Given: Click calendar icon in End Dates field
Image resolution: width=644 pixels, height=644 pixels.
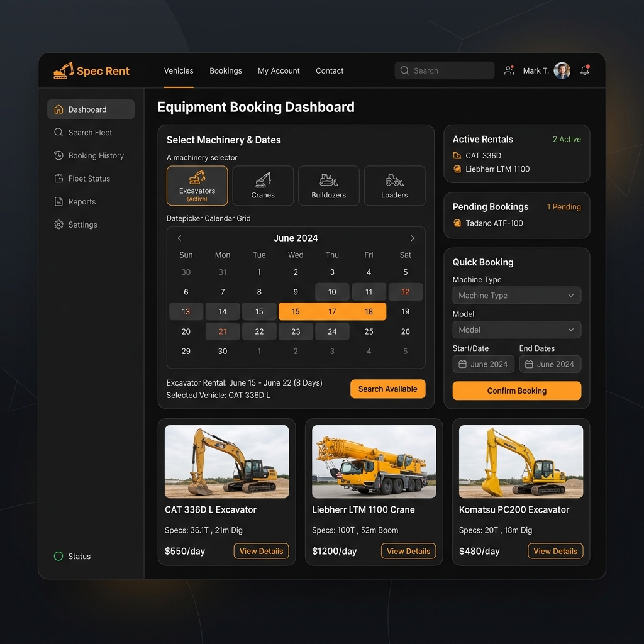Looking at the screenshot, I should click(x=529, y=364).
